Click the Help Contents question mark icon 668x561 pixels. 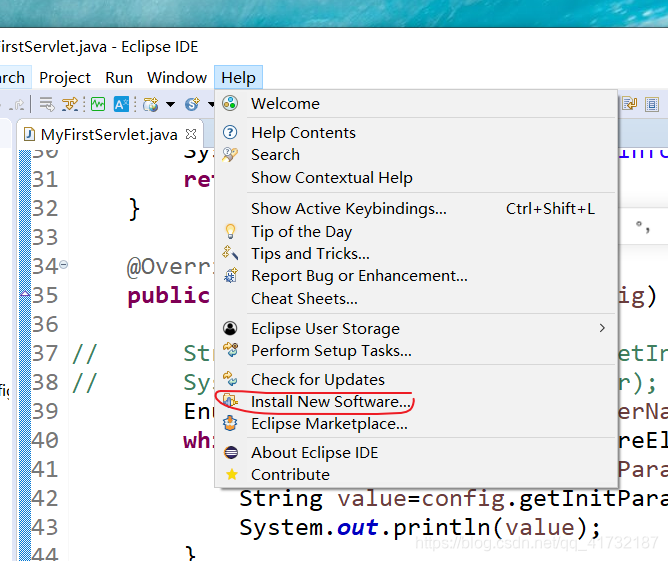pyautogui.click(x=230, y=132)
